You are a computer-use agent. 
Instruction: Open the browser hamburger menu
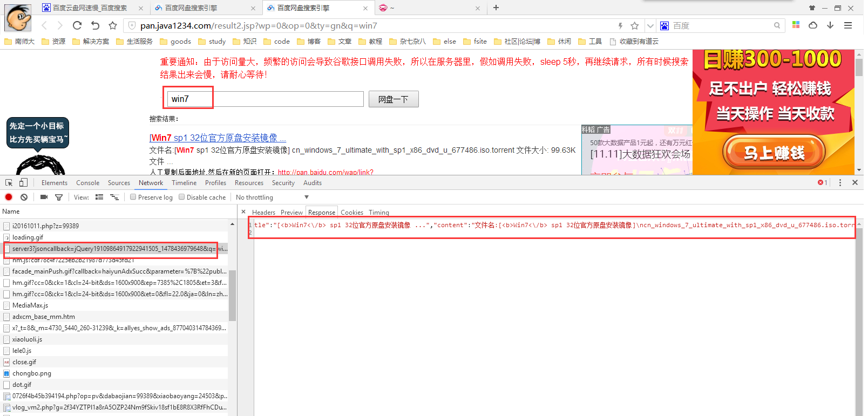848,25
